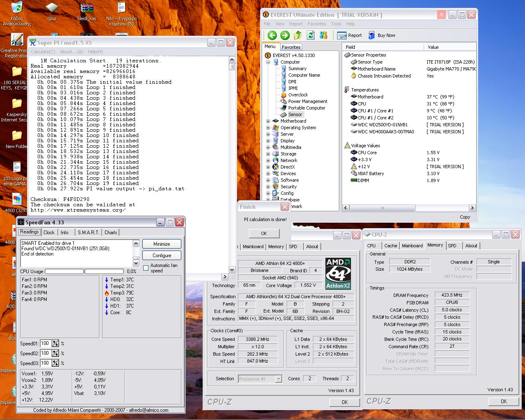Click Configure button in SpeedFan

click(162, 256)
